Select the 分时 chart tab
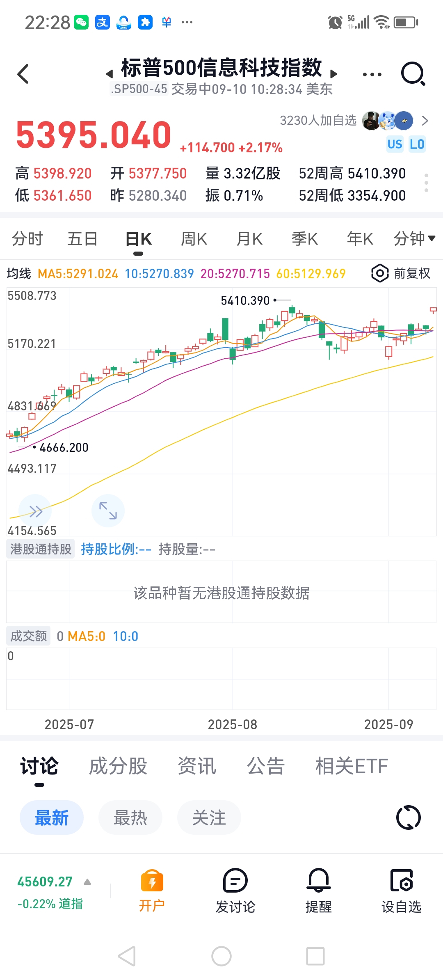This screenshot has height=980, width=443. click(x=27, y=238)
